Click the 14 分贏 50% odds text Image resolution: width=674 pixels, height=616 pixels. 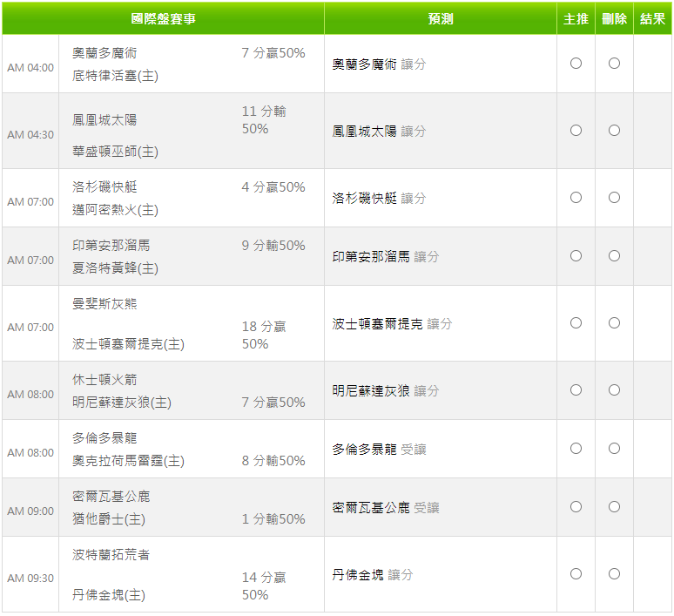pos(264,586)
